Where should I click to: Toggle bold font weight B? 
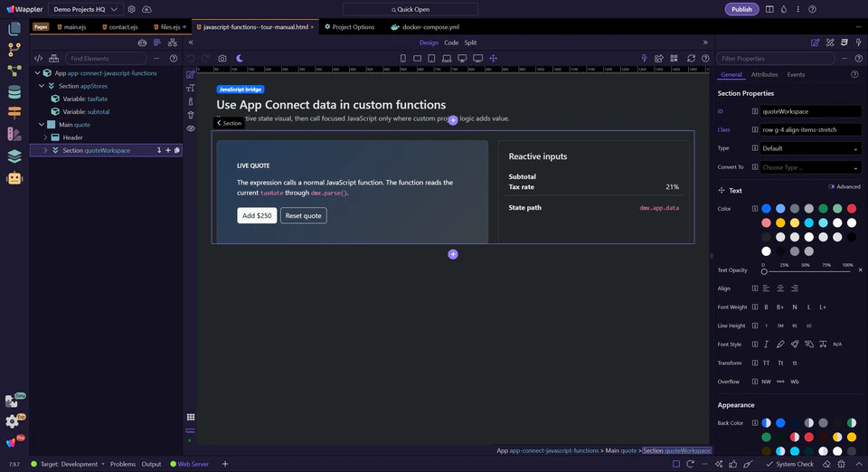click(766, 307)
